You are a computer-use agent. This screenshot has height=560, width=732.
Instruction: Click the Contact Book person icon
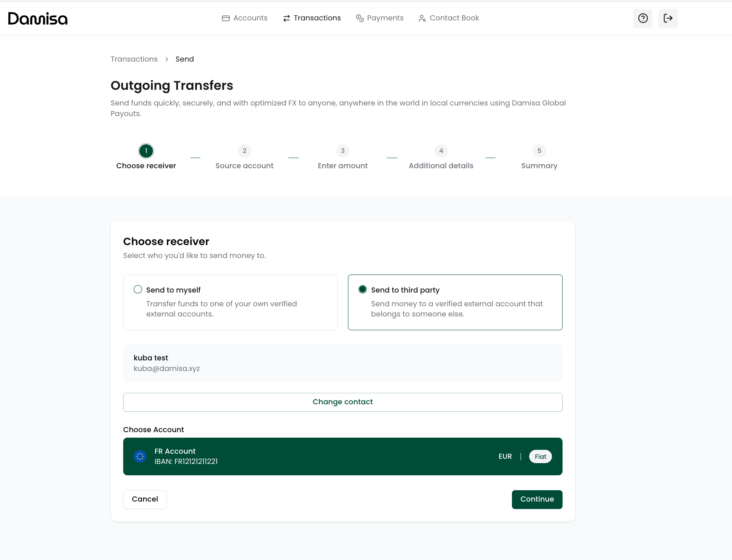coord(422,18)
